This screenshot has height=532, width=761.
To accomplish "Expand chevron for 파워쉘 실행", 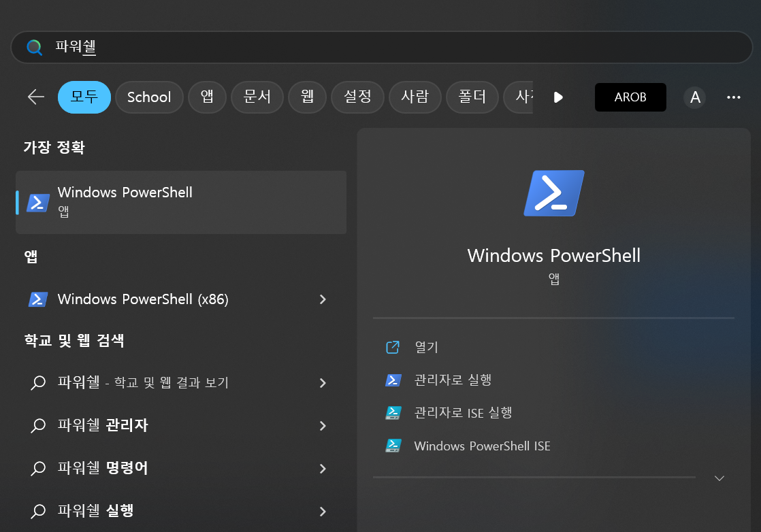I will 323,511.
